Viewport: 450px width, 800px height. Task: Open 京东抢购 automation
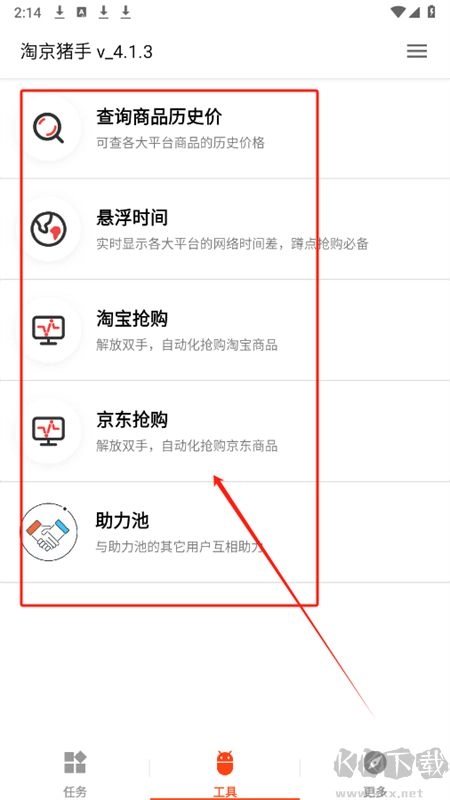225,431
